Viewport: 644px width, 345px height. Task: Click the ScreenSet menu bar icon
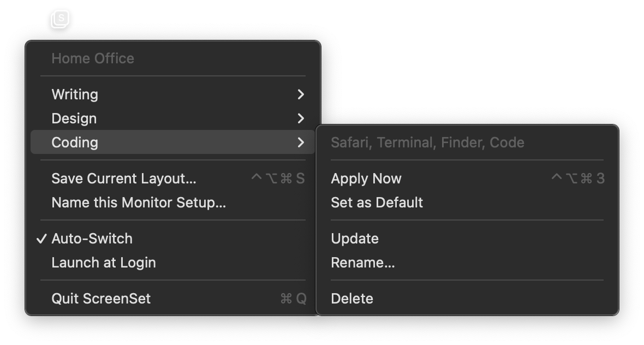pos(60,19)
